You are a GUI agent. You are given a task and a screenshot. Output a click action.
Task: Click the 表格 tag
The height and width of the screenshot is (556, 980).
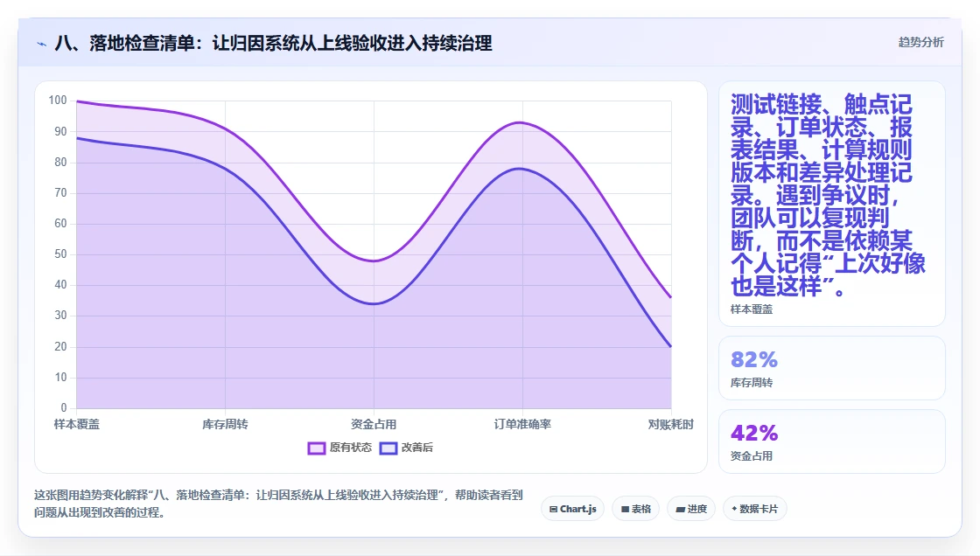click(635, 509)
